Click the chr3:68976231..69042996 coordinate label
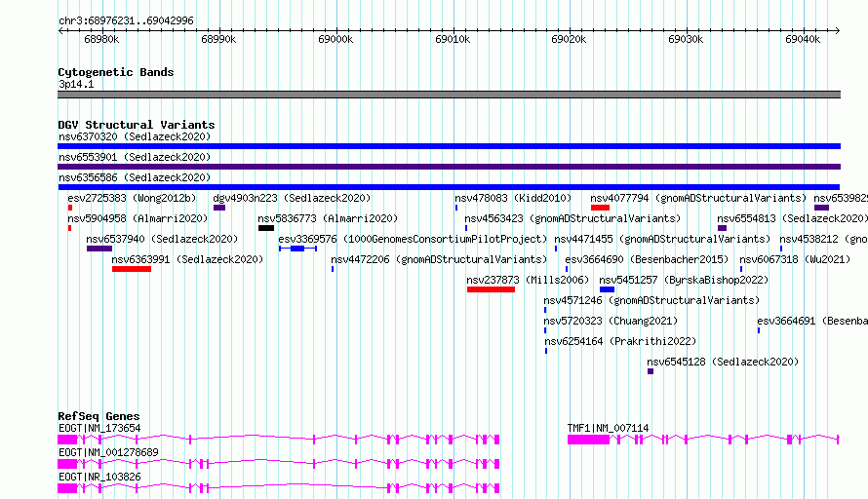Screen dimensions: 868x499 coord(126,20)
